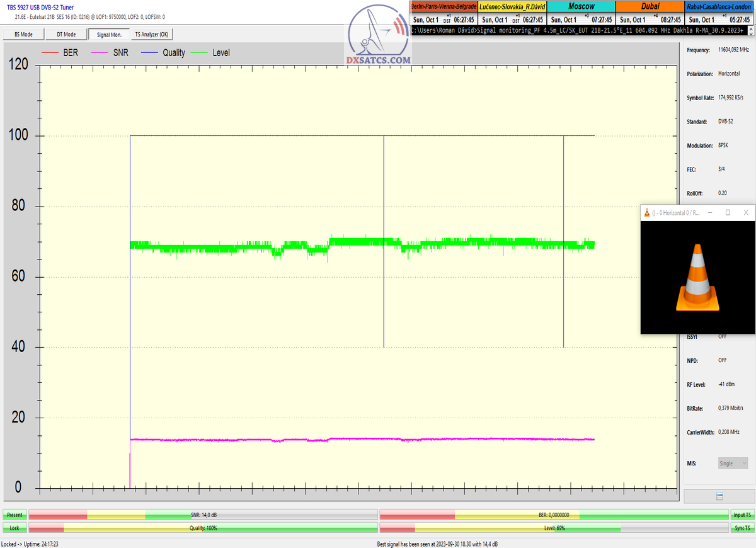Viewport: 756px width, 548px height.
Task: Maximize the VLC player window
Action: (728, 213)
